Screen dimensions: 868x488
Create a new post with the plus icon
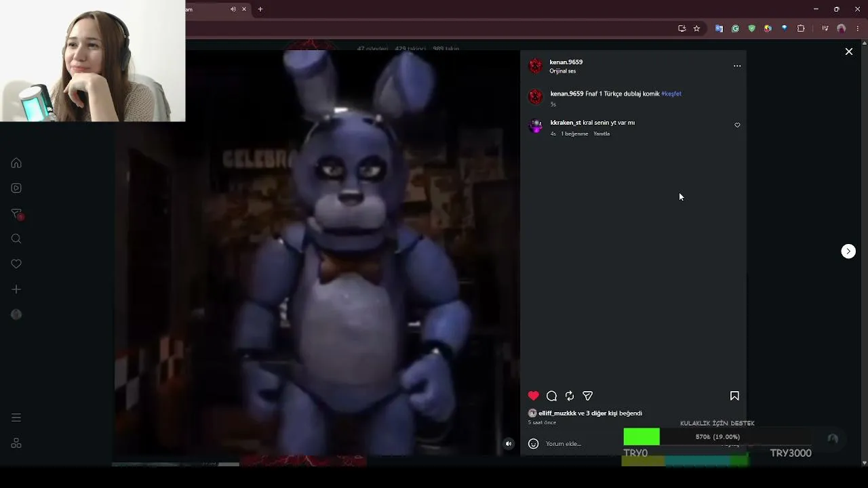point(16,289)
